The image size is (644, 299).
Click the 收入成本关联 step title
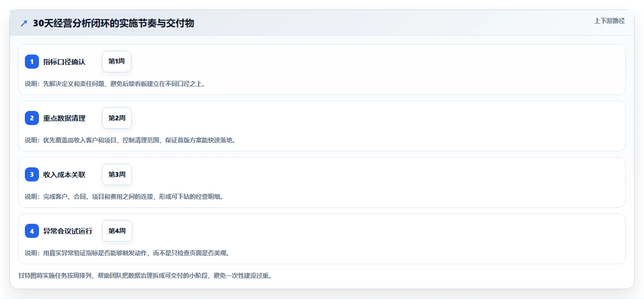pyautogui.click(x=64, y=174)
